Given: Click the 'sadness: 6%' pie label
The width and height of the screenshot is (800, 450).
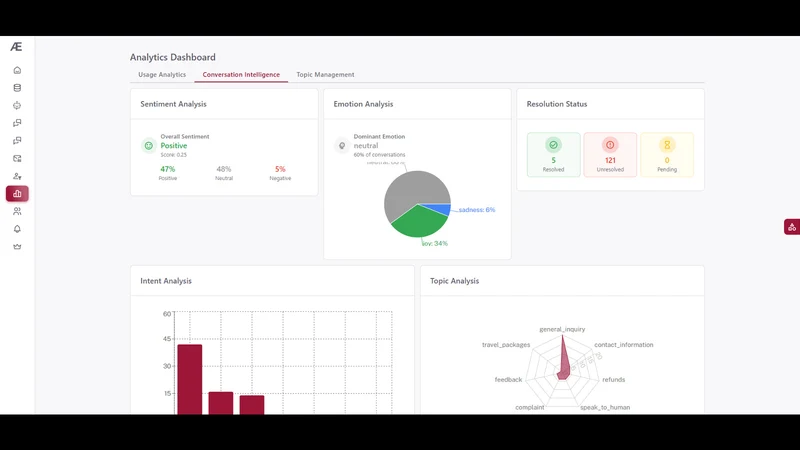Looking at the screenshot, I should tap(477, 210).
